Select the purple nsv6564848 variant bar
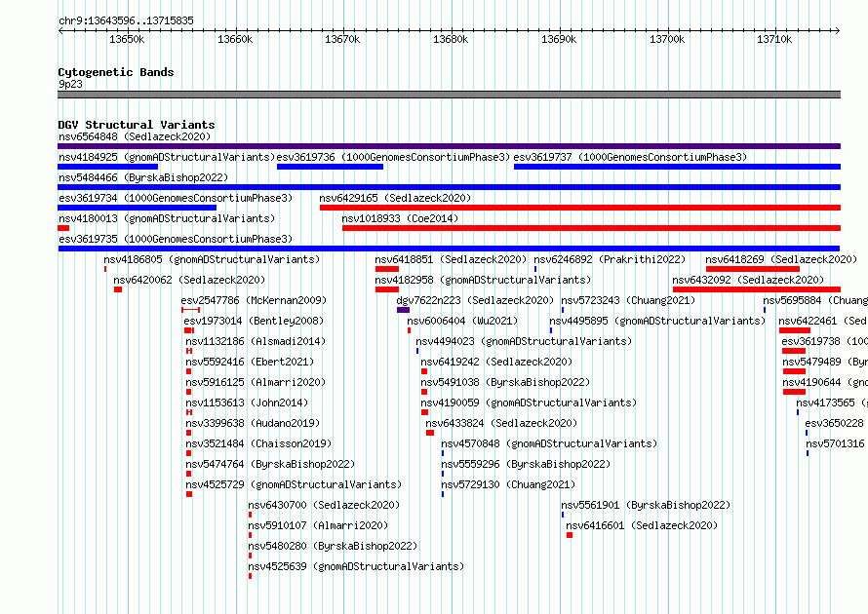 pyautogui.click(x=449, y=146)
